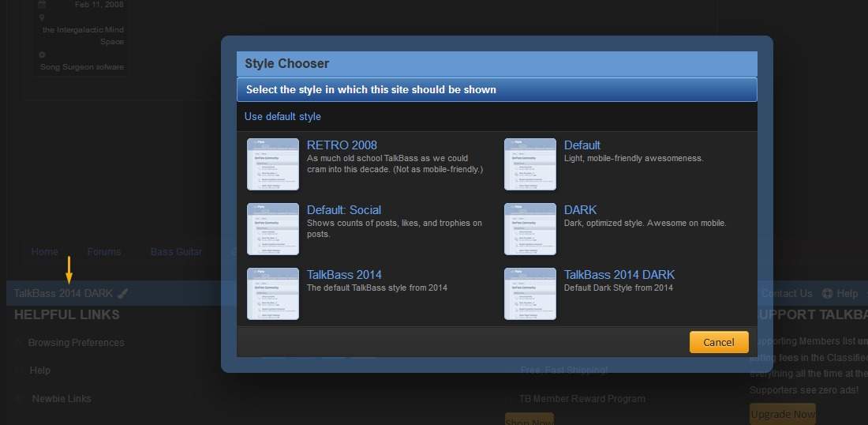Select the TalkBass 2014 style link
This screenshot has width=868, height=425.
coord(344,275)
